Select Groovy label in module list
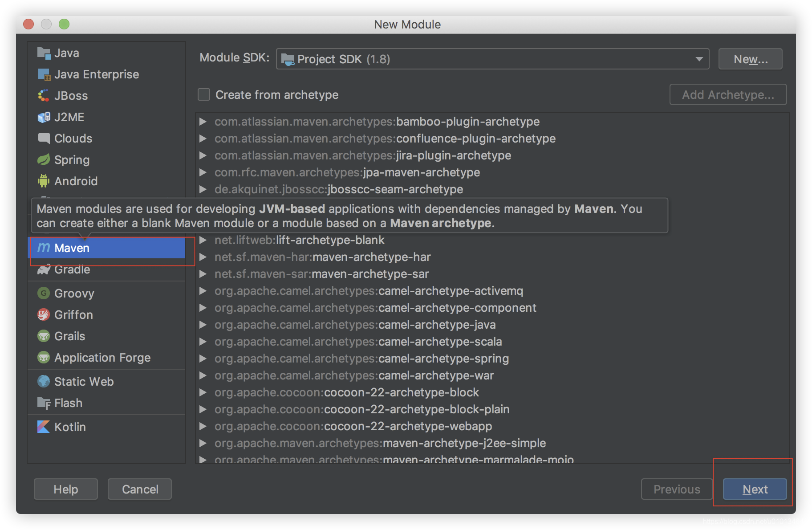 [x=74, y=294]
